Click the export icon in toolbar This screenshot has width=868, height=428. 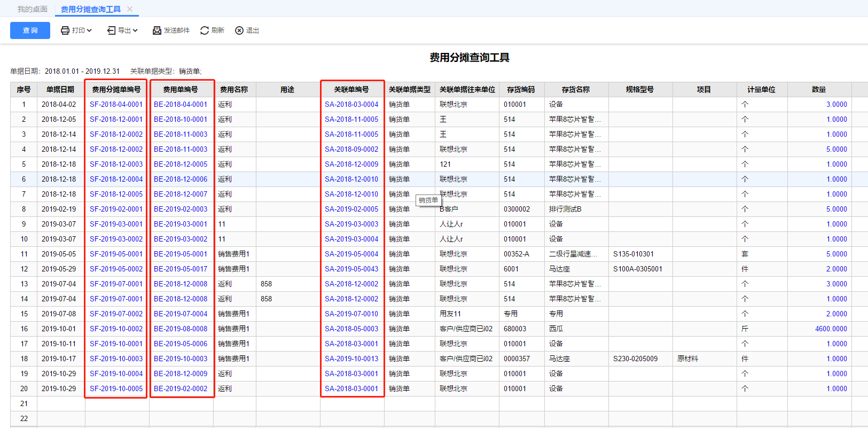[x=111, y=30]
